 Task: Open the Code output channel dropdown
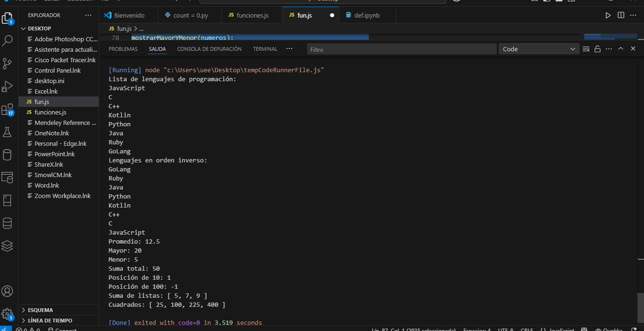539,49
